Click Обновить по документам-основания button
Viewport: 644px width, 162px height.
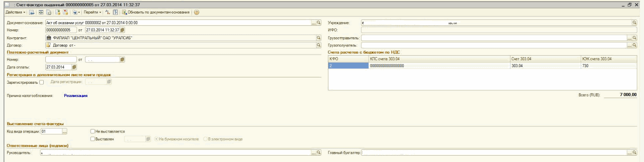[x=156, y=12]
